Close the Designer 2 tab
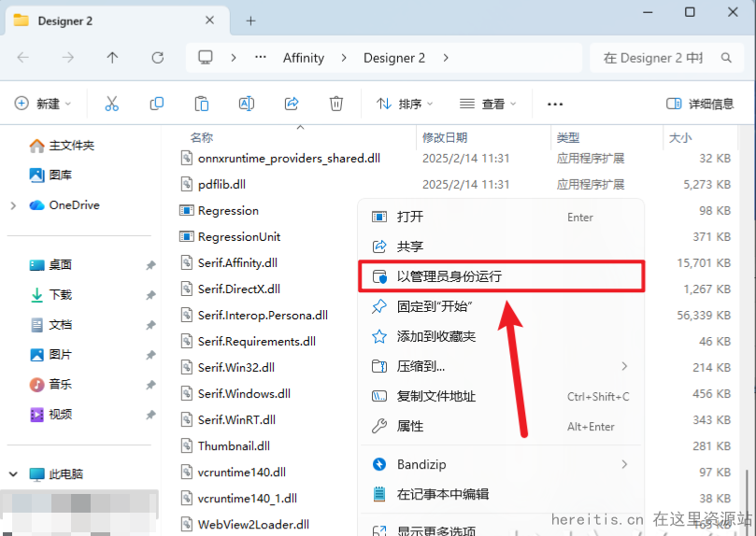 [209, 21]
